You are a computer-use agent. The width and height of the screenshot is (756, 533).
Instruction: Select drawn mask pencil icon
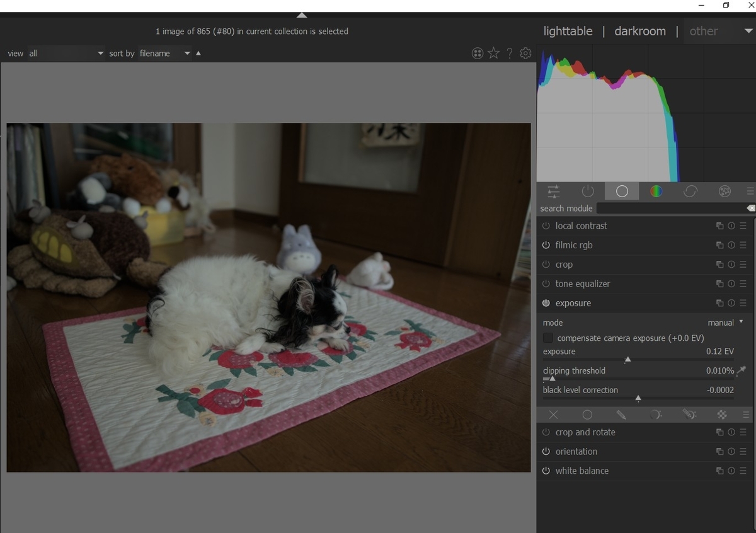point(621,415)
